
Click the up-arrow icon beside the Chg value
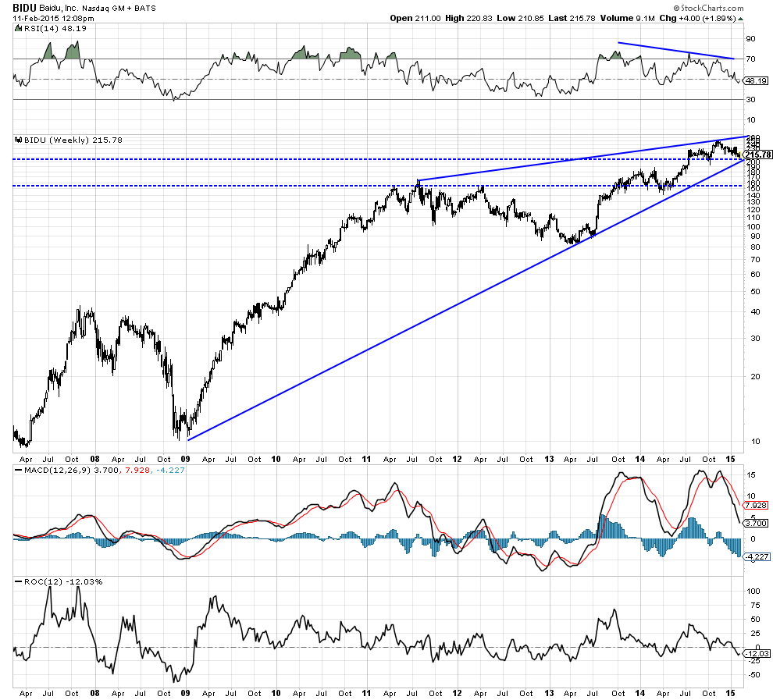coord(740,19)
